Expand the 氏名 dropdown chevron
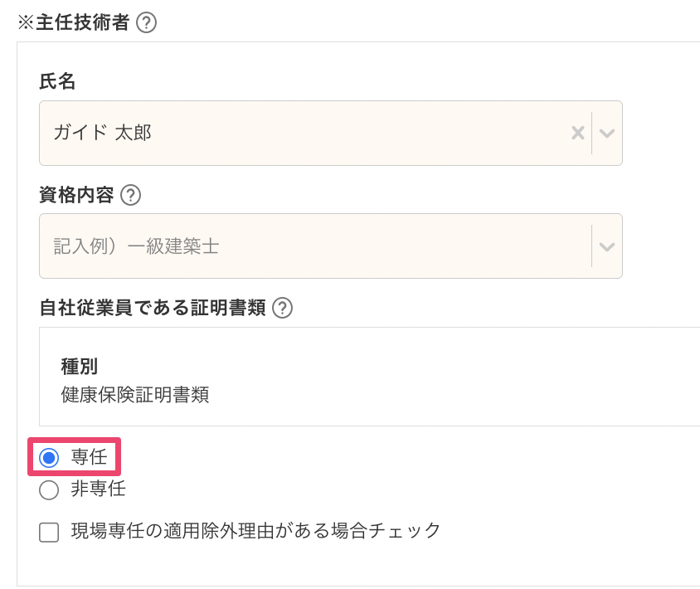 [x=607, y=133]
